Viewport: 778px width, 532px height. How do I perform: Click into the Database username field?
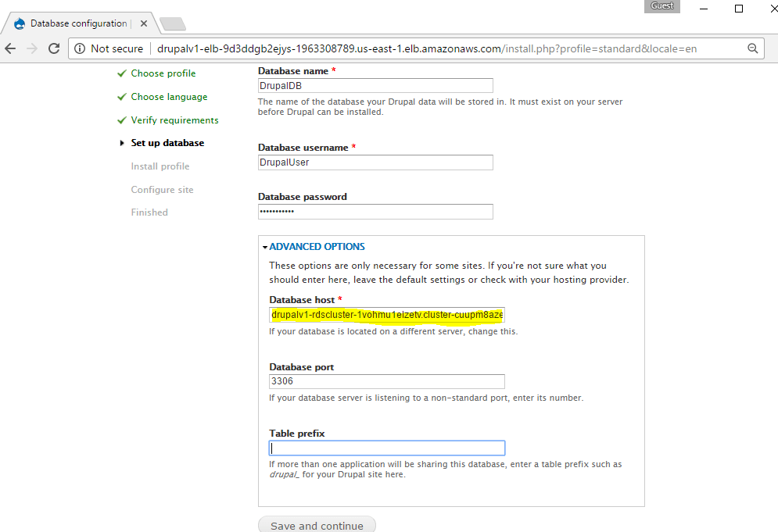(x=375, y=162)
